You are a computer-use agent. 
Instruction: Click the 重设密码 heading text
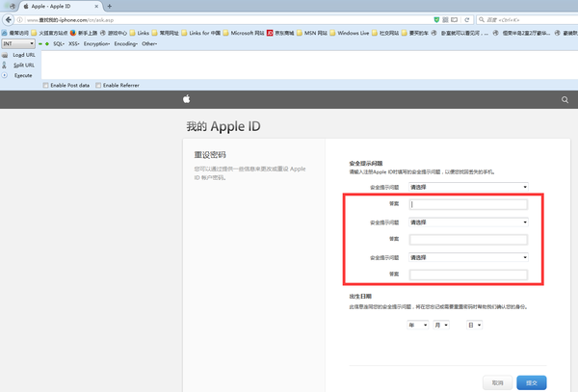210,155
